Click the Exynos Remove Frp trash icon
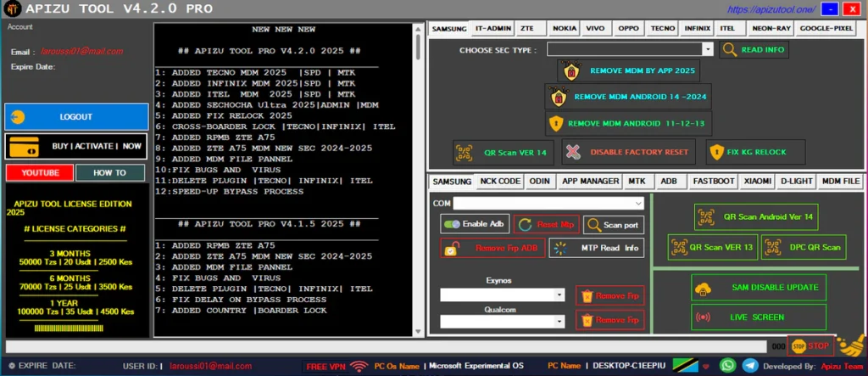This screenshot has height=376, width=868. tap(587, 295)
